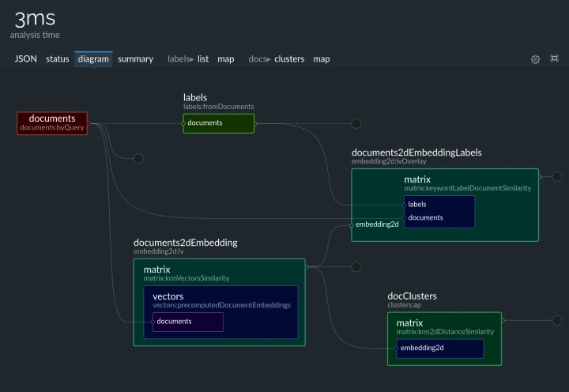This screenshot has width=569, height=392.
Task: Select the matrix:knn2dDistanceSimilarity heading
Action: click(x=445, y=327)
